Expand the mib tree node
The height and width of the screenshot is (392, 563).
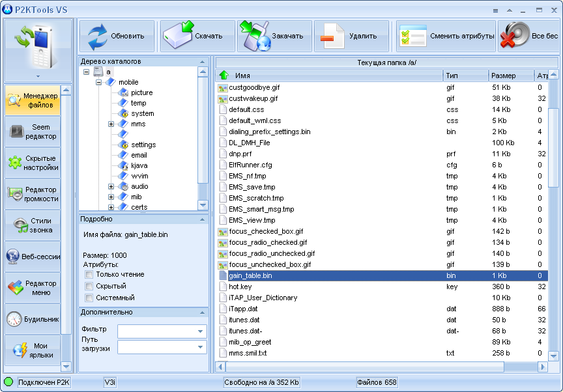pos(111,197)
